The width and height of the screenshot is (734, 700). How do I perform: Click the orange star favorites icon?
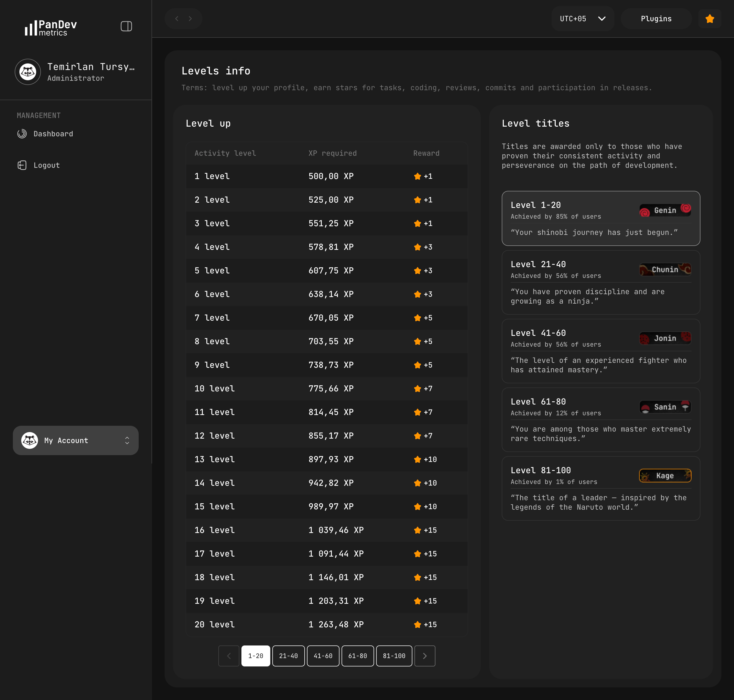(x=709, y=19)
